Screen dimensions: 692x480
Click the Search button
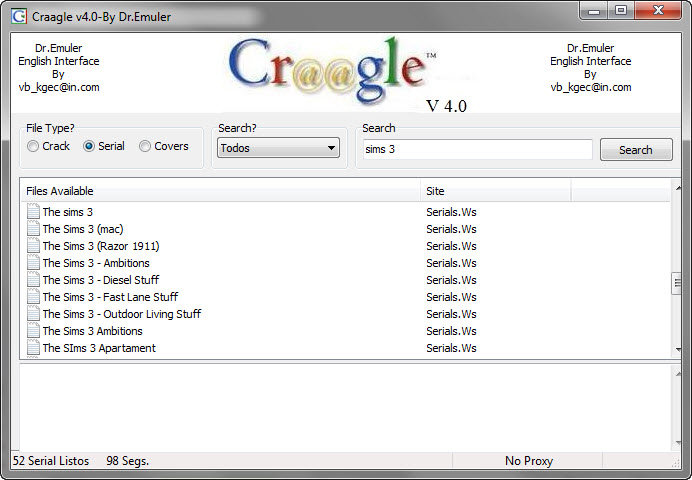click(636, 150)
